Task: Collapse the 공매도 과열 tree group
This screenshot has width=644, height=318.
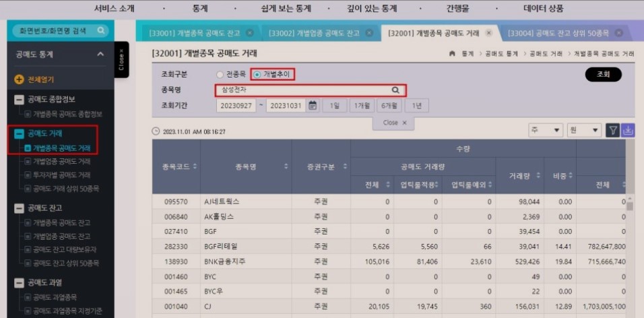Action: pyautogui.click(x=19, y=283)
